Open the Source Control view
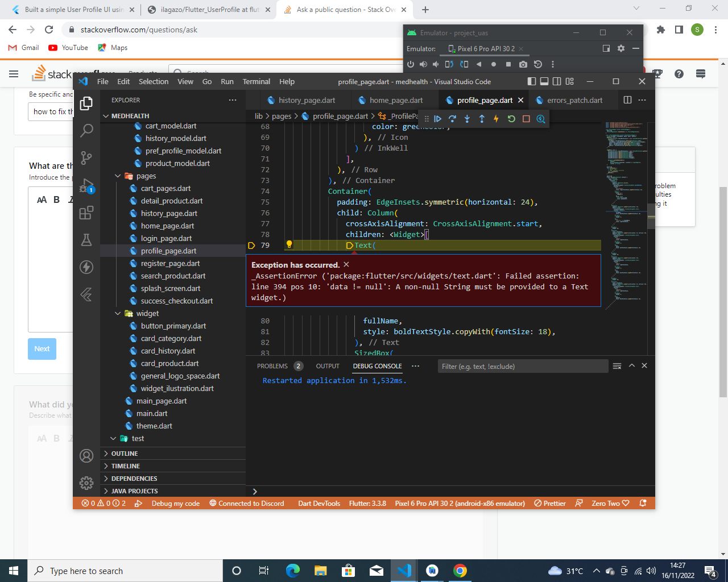This screenshot has height=582, width=728. [86, 157]
